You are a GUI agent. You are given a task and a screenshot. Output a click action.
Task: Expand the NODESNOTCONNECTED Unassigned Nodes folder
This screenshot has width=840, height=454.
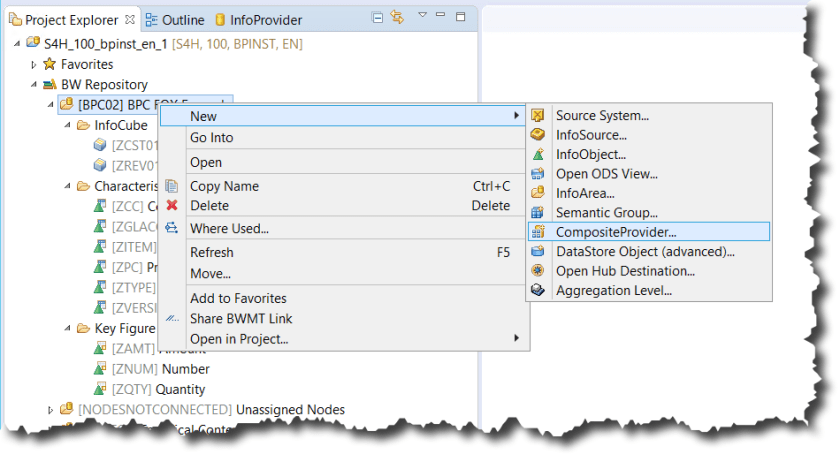point(51,410)
